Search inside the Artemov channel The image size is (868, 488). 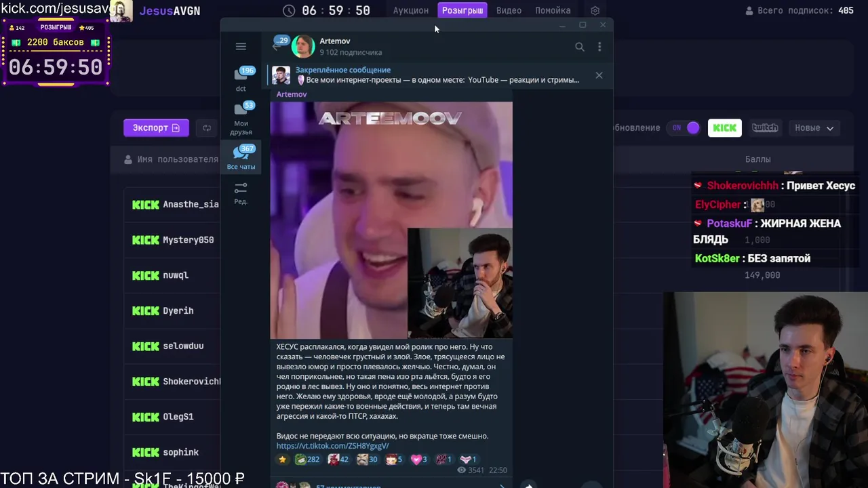580,47
